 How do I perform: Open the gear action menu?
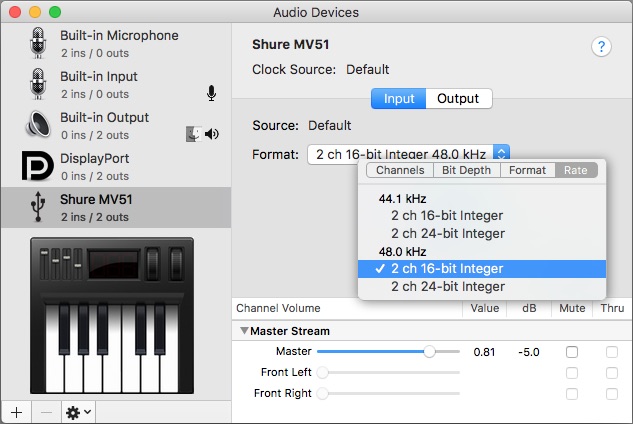click(76, 411)
